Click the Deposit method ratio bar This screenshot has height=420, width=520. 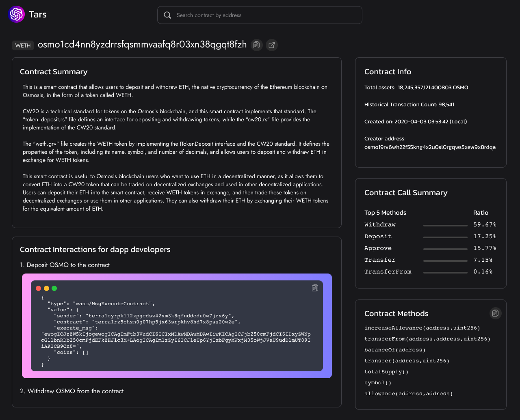[445, 237]
